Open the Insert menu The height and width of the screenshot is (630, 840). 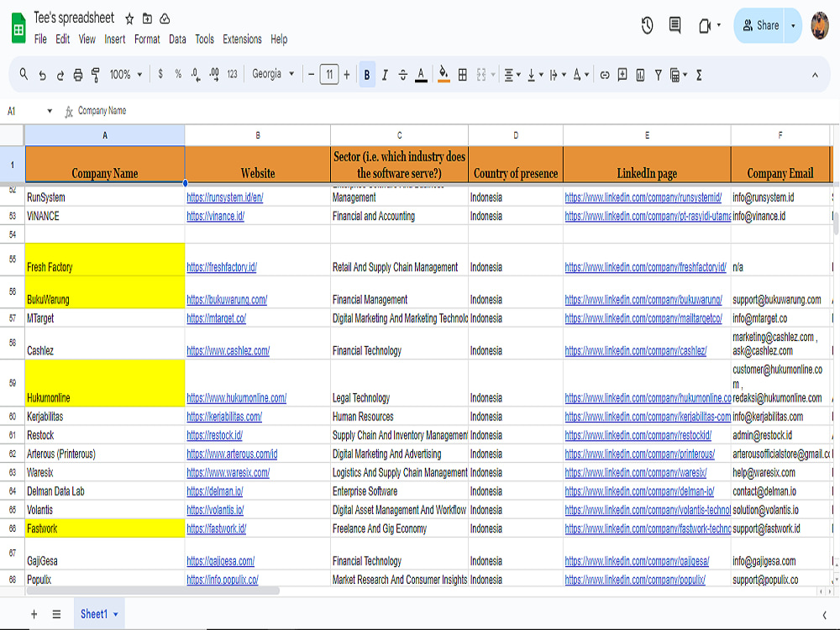pos(114,39)
